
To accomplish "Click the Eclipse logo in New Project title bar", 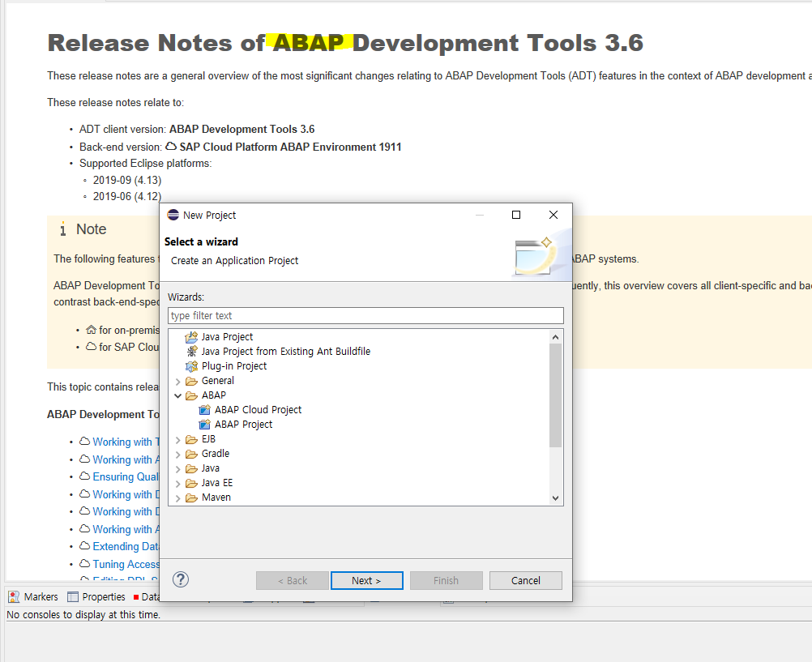I will (x=173, y=215).
